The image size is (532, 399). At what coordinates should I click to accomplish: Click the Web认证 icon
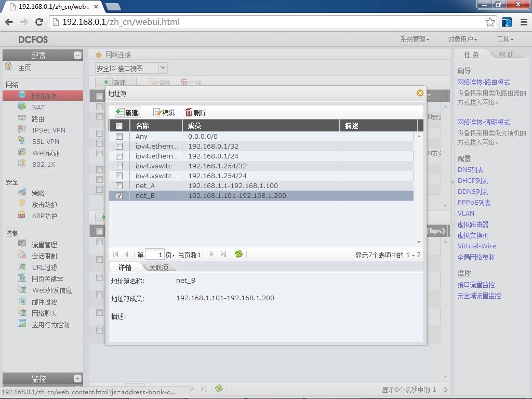[x=22, y=152]
